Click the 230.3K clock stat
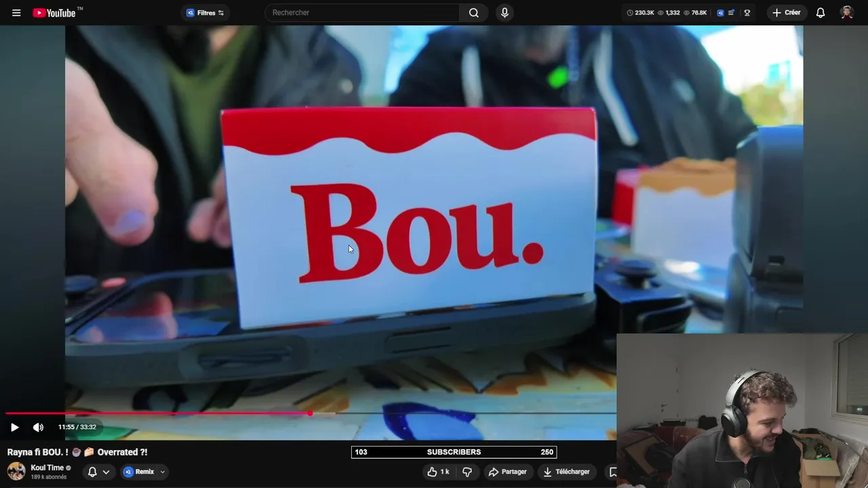Screen dimensions: 868x488 [640, 13]
